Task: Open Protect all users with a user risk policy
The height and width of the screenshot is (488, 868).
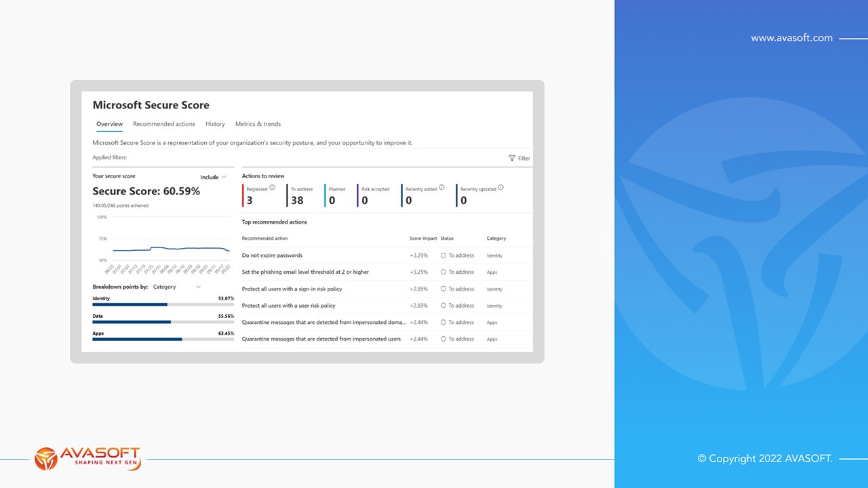Action: pyautogui.click(x=288, y=306)
